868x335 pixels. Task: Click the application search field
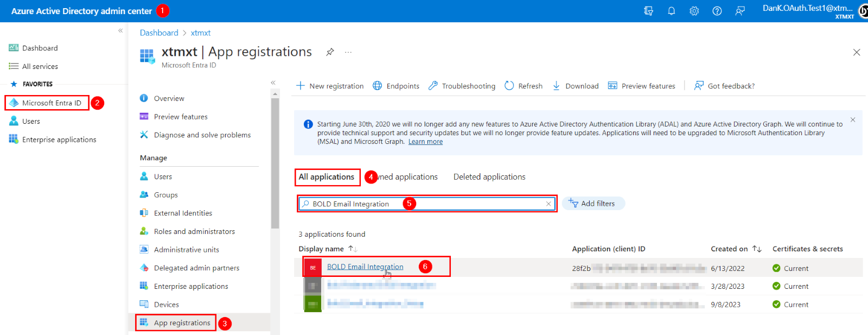(427, 204)
